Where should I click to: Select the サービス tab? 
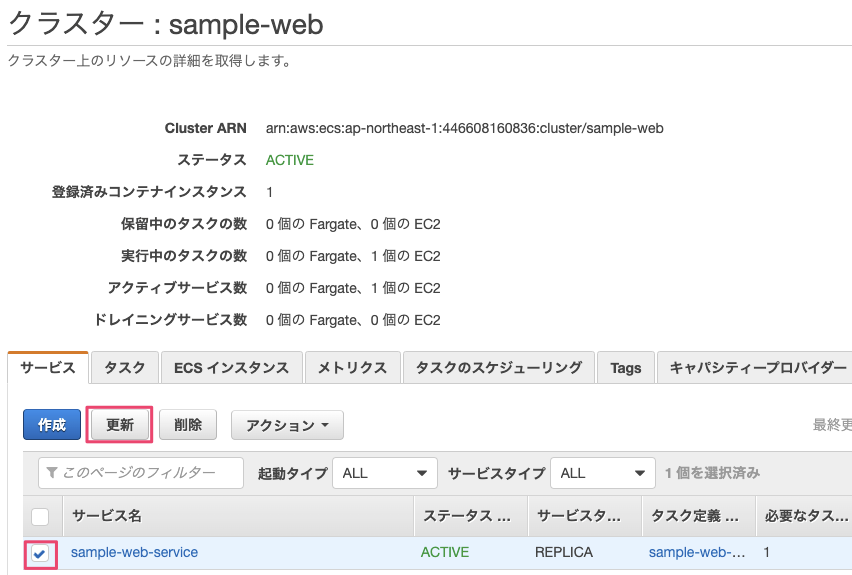tap(48, 368)
